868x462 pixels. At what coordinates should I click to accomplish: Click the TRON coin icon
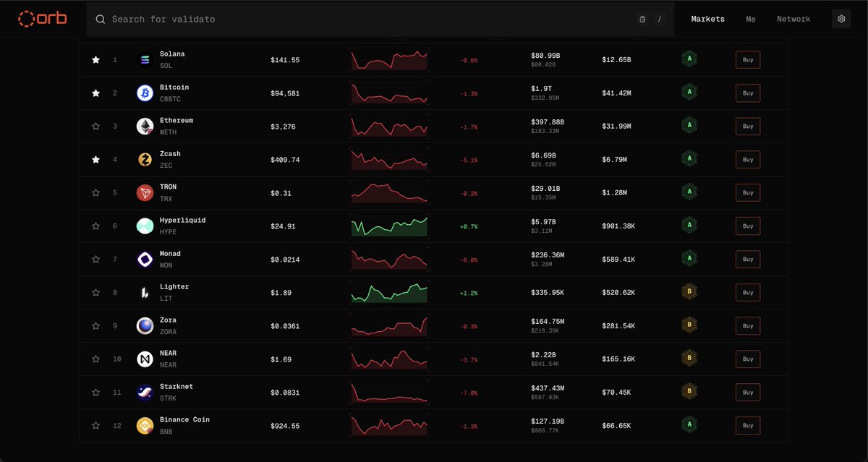tap(145, 193)
